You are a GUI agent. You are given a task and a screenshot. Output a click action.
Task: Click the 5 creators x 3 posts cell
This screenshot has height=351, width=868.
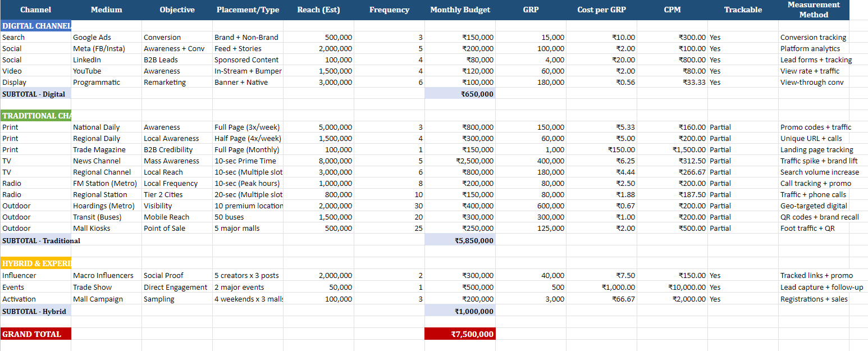click(248, 275)
